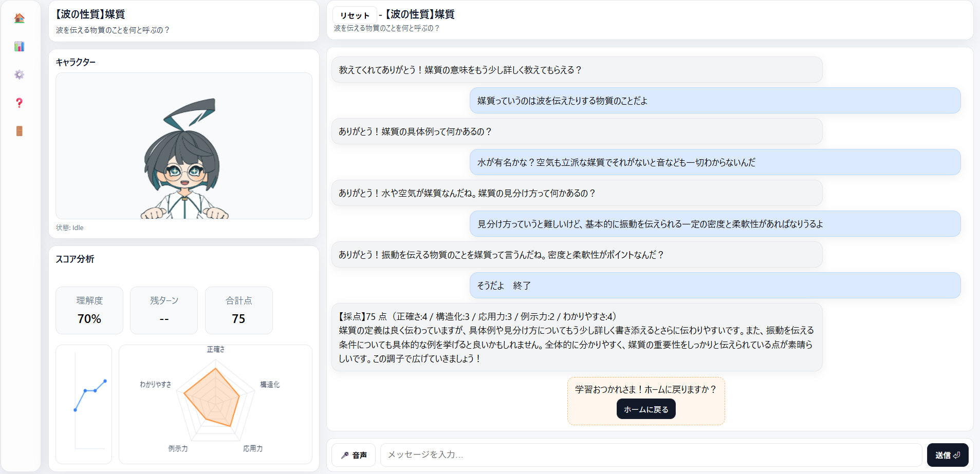Click the リセット button

[355, 15]
